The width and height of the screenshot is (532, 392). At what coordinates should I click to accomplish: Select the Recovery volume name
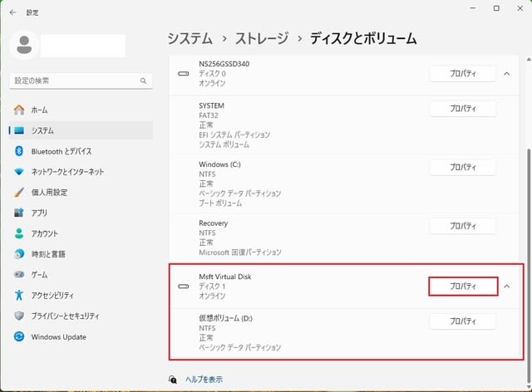click(214, 223)
